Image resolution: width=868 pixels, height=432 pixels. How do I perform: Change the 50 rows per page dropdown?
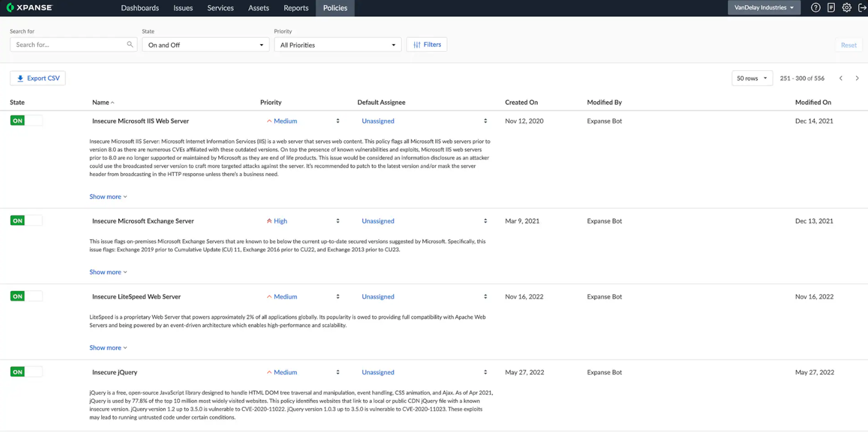[751, 78]
